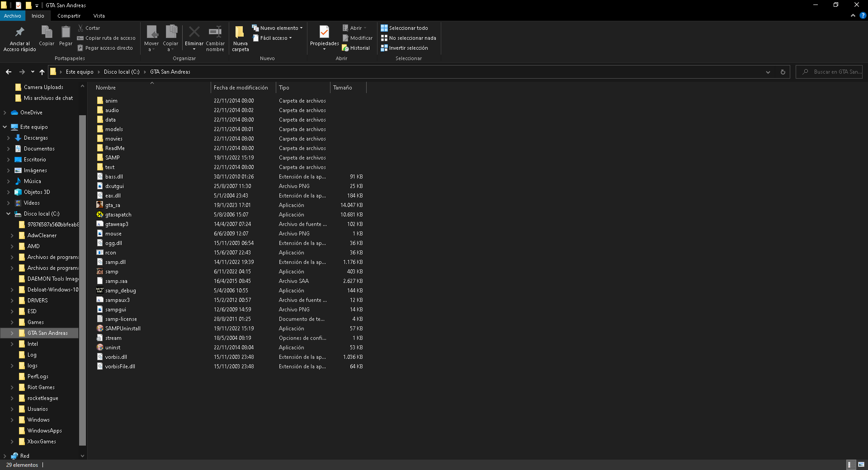Screen dimensions: 868x470
Task: Select the SAMPUninstall application icon
Action: point(100,329)
